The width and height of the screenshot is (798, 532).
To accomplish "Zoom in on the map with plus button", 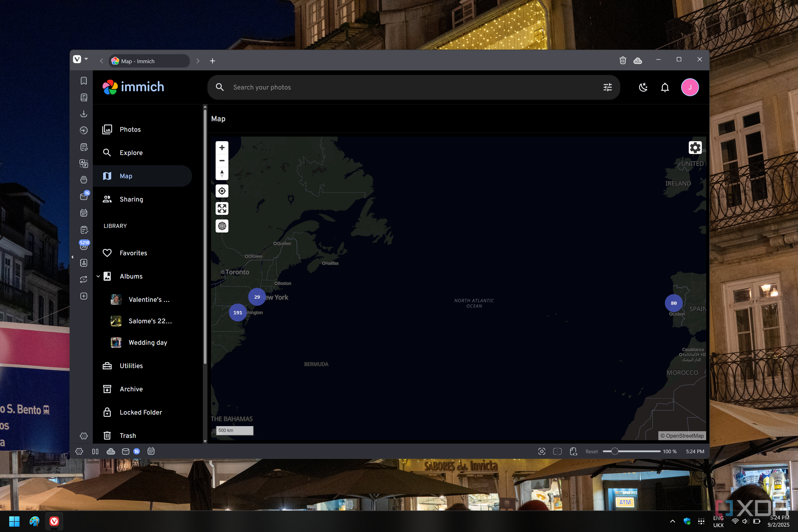I will [222, 148].
